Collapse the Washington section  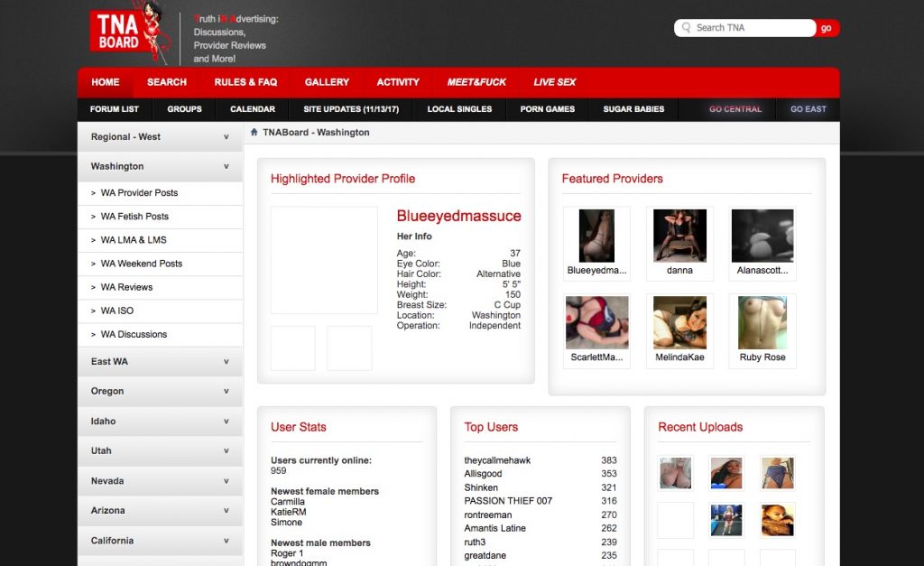tap(161, 166)
